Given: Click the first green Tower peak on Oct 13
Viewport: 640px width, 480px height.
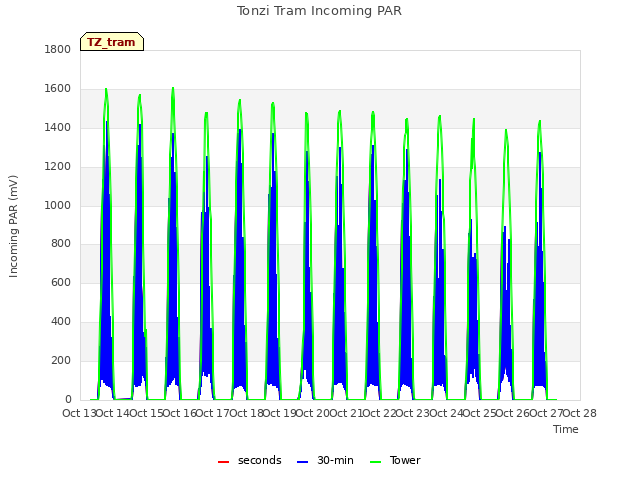Looking at the screenshot, I should coord(106,89).
